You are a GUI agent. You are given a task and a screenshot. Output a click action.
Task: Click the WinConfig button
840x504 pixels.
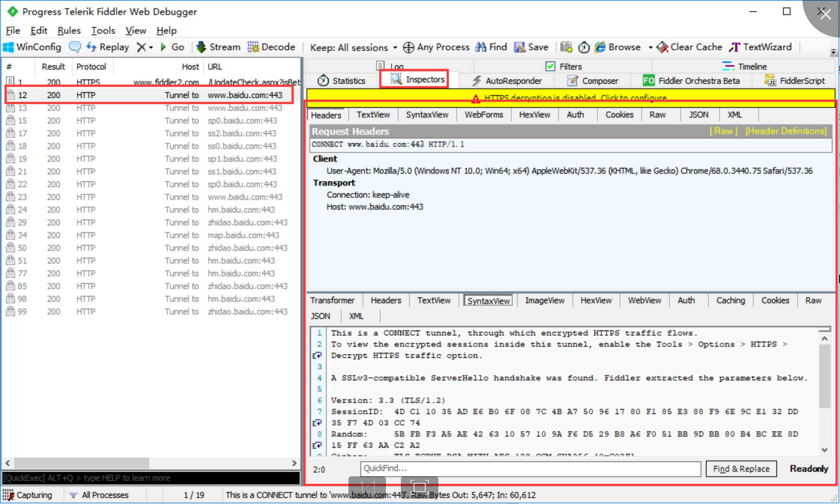pos(33,47)
